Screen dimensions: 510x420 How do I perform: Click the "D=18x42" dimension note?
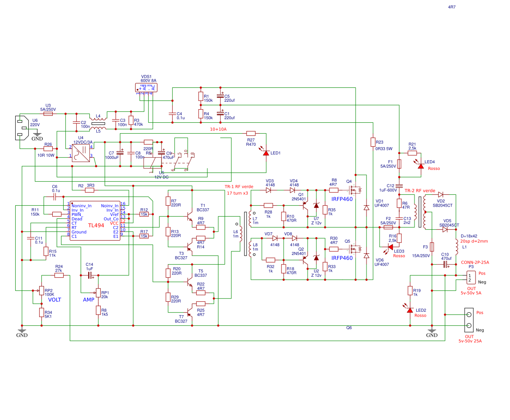(x=469, y=236)
